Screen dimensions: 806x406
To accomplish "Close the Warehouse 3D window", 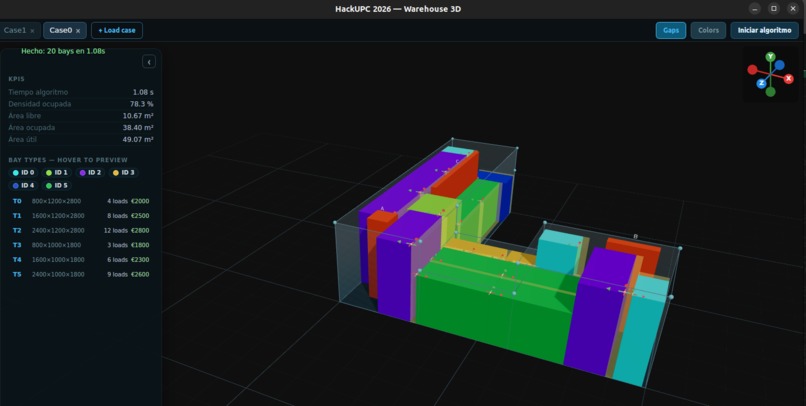I will (x=793, y=9).
